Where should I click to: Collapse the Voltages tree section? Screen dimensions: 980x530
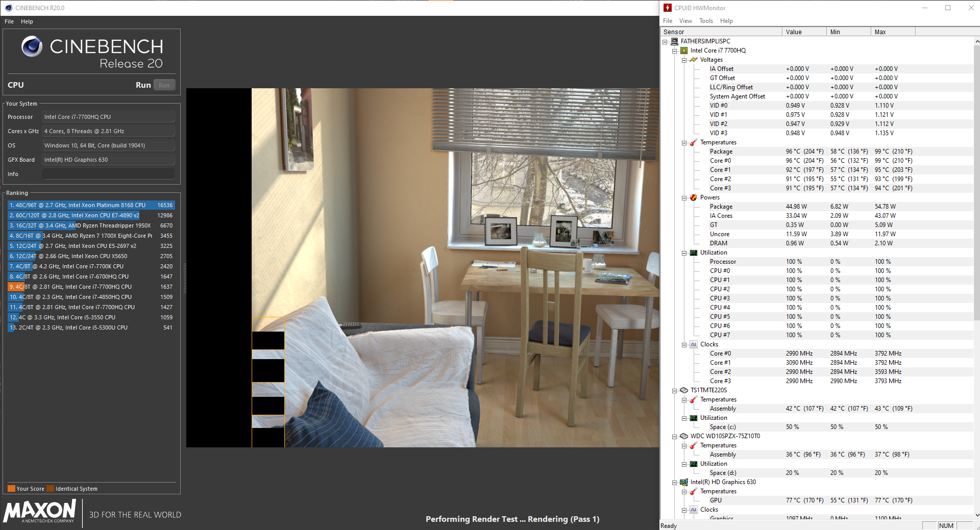(x=684, y=60)
